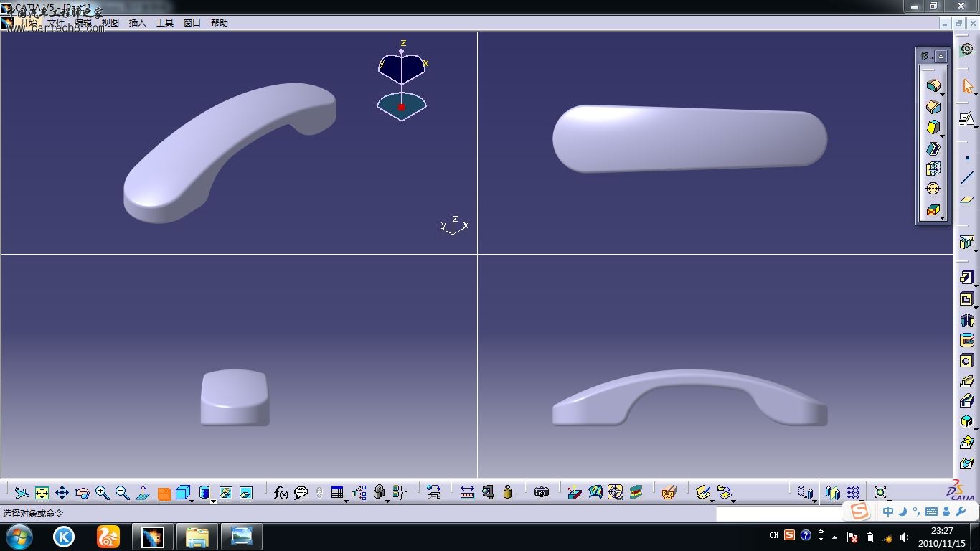Screen dimensions: 980x551
Task: Click the Zoom In magnifier
Action: pos(102,493)
